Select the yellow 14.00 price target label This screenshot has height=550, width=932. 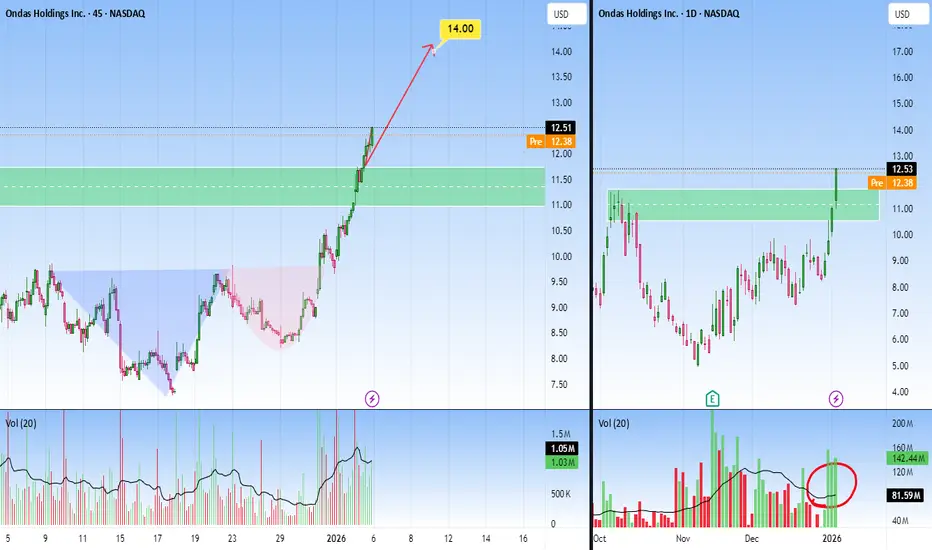[460, 29]
